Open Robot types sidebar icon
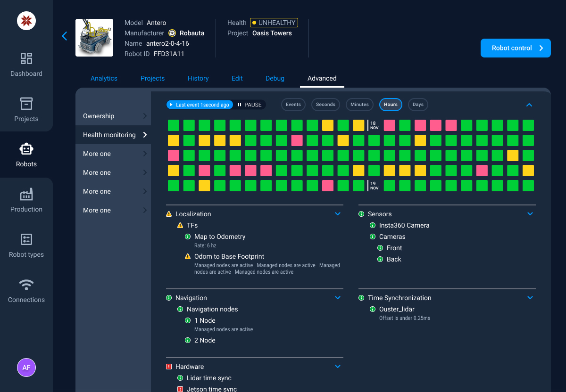This screenshot has height=392, width=566. [x=26, y=239]
